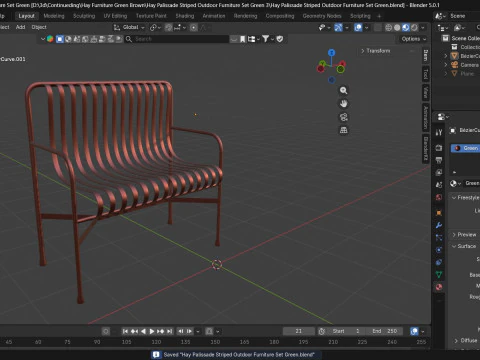Click frame 150 on timeline ruler

point(215,342)
